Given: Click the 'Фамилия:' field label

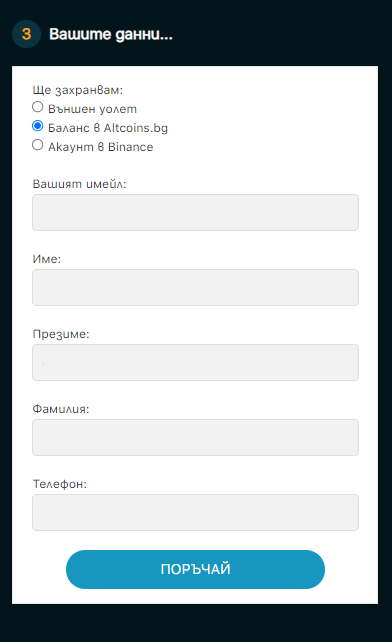Looking at the screenshot, I should coord(61,409).
